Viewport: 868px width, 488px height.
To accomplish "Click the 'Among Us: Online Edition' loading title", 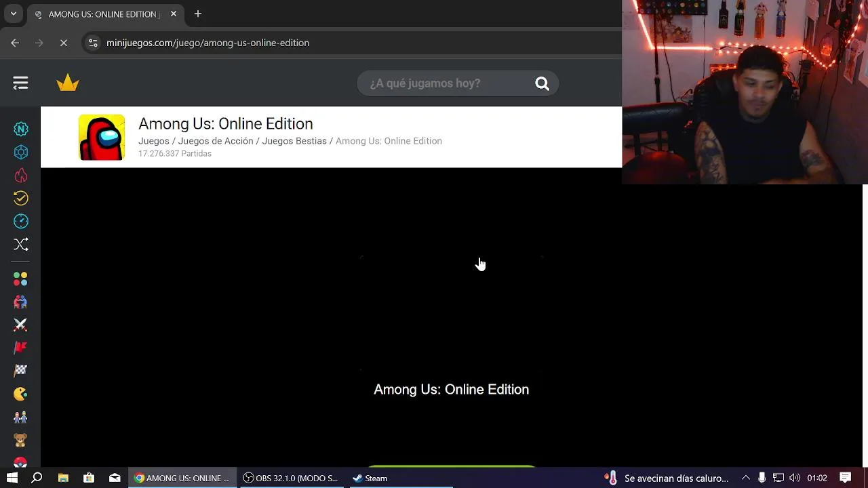I will [x=451, y=389].
